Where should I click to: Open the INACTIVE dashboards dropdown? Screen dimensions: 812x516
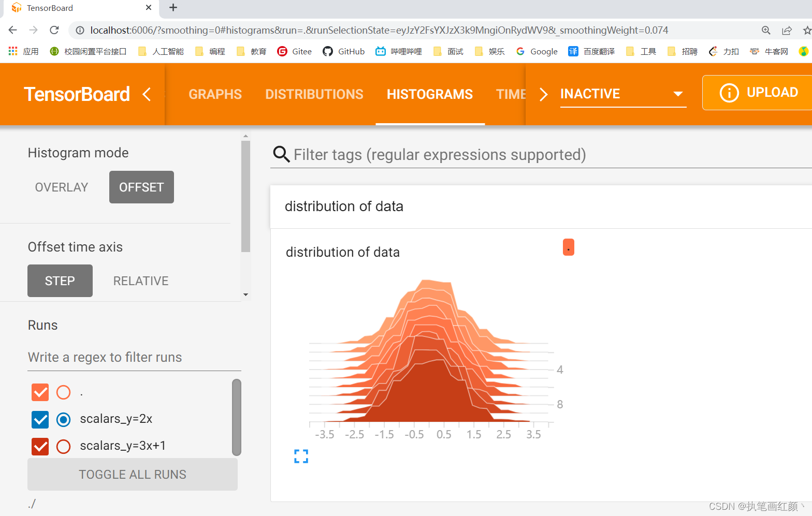tap(623, 94)
